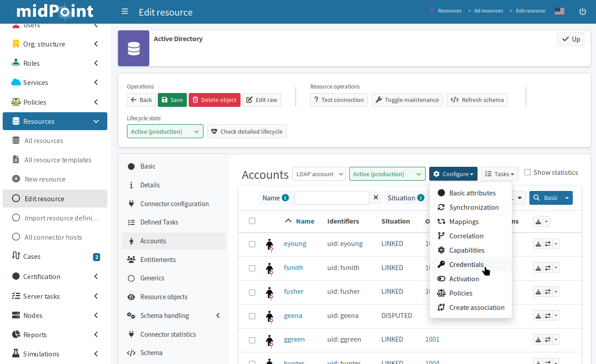Viewport: 596px width, 364px height.
Task: Choose Credentials from the Configure menu
Action: pyautogui.click(x=466, y=264)
